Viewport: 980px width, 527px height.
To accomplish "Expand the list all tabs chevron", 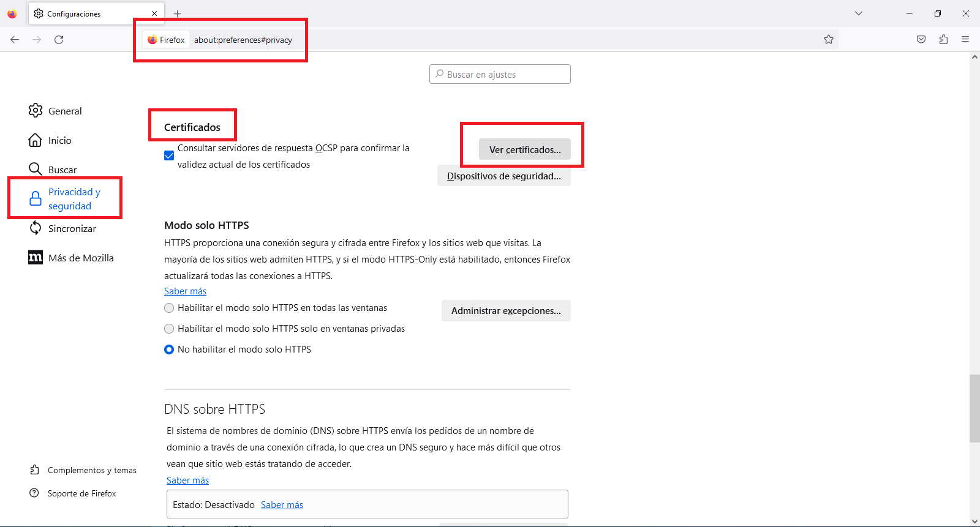I will (859, 13).
